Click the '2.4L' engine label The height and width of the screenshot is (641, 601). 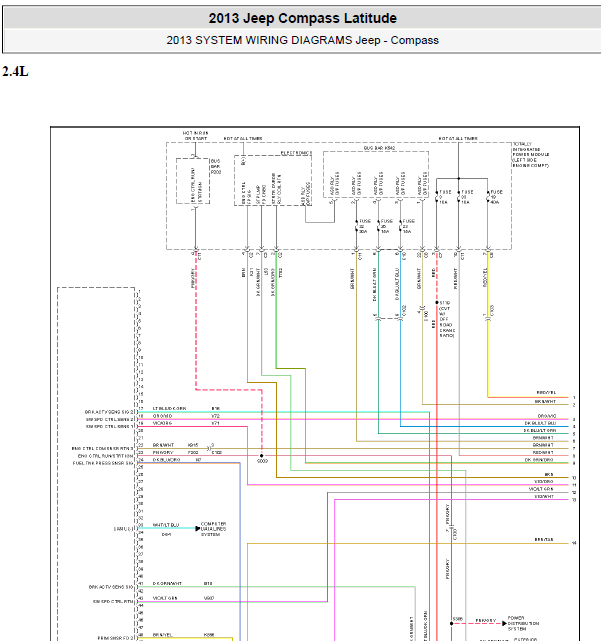click(x=16, y=72)
